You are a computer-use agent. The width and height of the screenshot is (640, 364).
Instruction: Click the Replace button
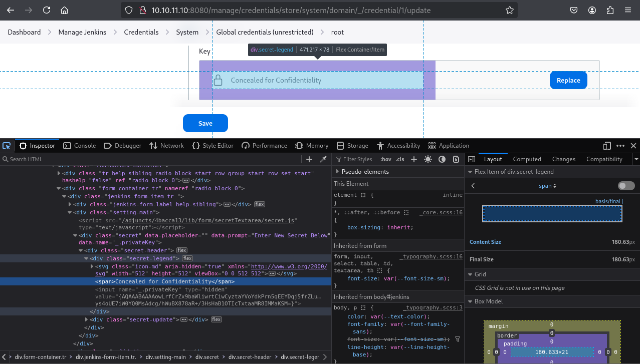[568, 80]
